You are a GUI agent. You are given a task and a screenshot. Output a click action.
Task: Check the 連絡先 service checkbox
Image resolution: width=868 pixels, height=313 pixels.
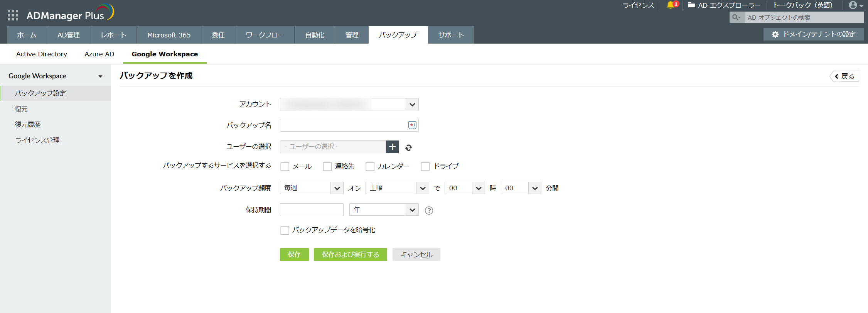(x=327, y=166)
